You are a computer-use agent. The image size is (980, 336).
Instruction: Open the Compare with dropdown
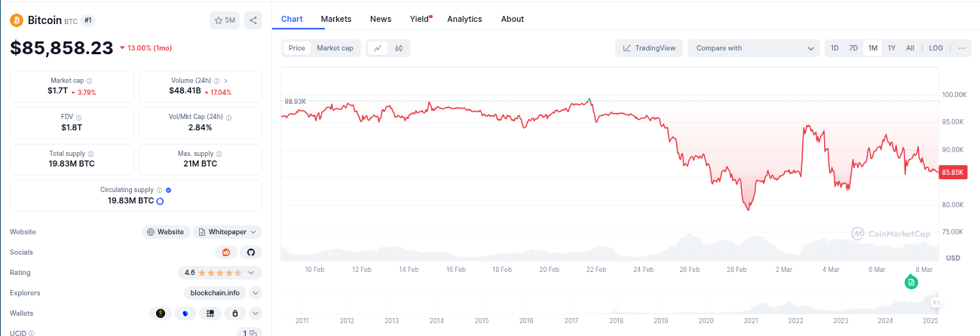[x=754, y=48]
